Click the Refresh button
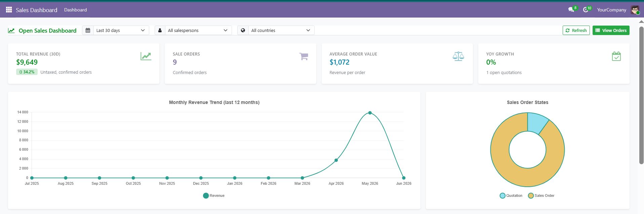The image size is (644, 214). tap(576, 30)
